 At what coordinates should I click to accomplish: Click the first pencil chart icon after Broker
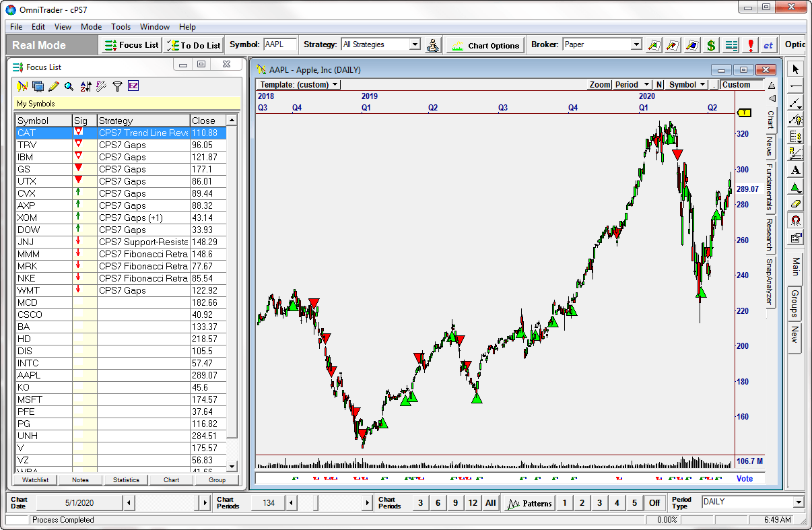(654, 45)
